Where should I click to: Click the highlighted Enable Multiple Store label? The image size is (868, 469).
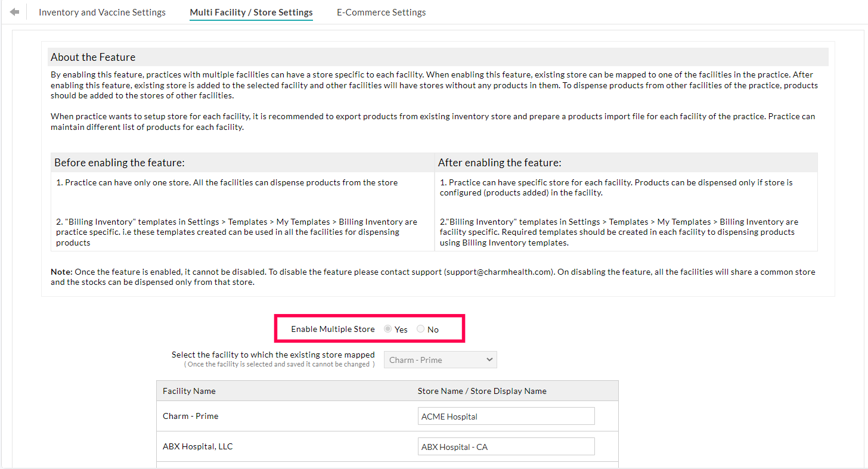click(332, 329)
